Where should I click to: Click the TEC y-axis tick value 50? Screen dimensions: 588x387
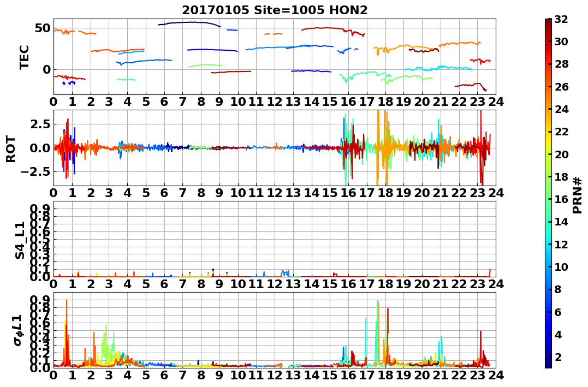[x=43, y=28]
